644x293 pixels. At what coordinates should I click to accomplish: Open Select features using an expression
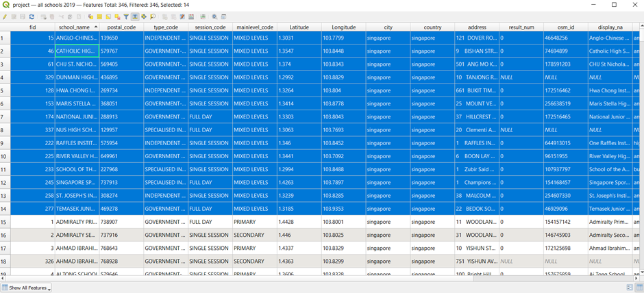pos(90,16)
